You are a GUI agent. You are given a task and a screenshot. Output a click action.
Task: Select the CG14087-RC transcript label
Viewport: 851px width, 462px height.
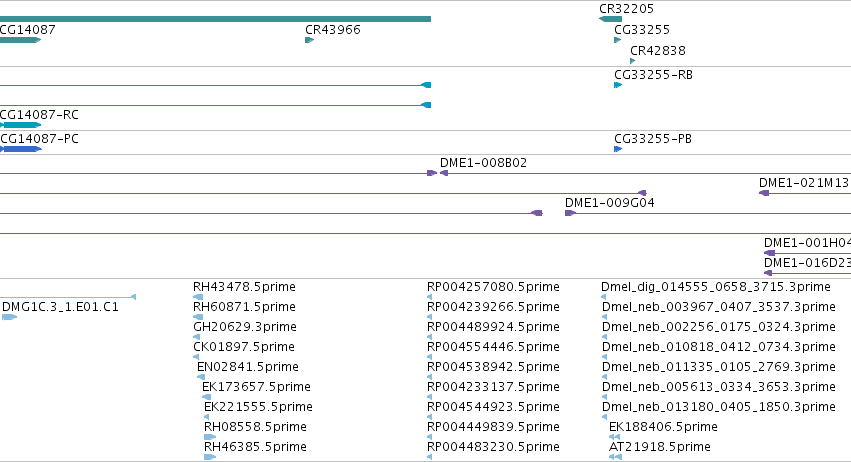[x=39, y=115]
